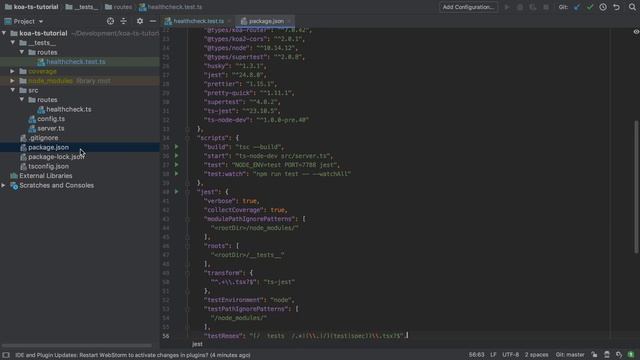The image size is (640, 360).
Task: Open the Add Configuration dropdown
Action: [468, 7]
